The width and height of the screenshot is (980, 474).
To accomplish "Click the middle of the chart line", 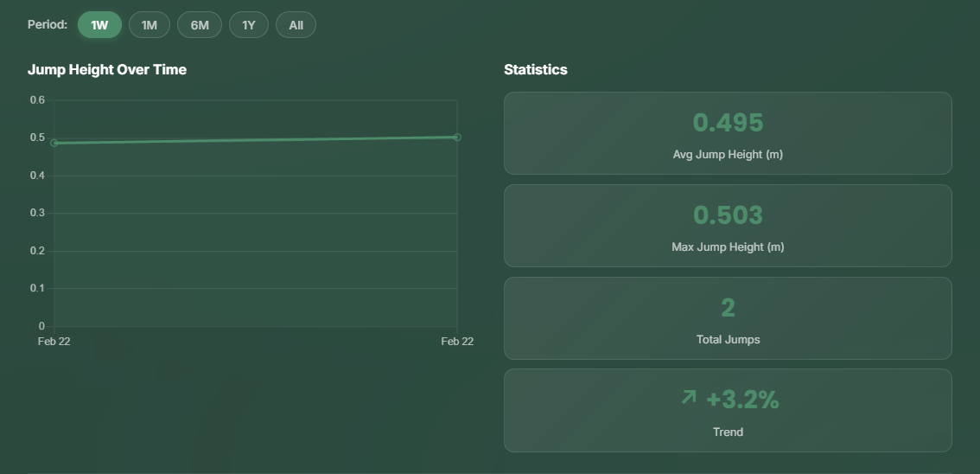I will 256,139.
